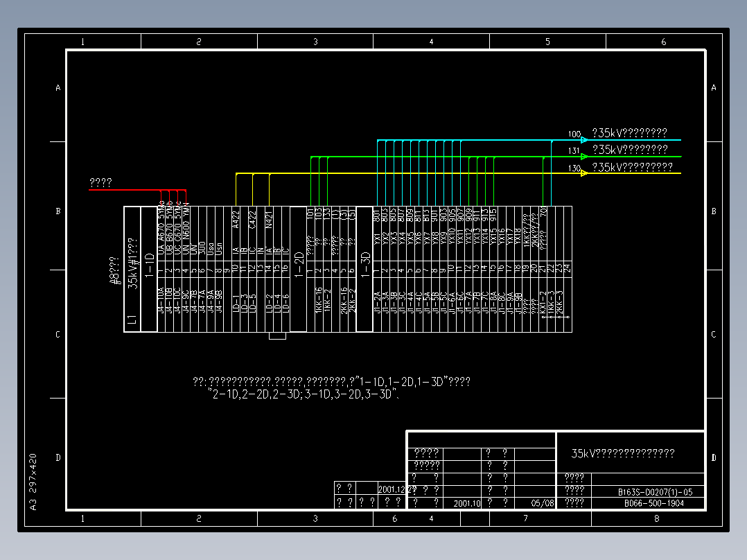The width and height of the screenshot is (747, 560).
Task: Select the N421 terminal label
Action: click(x=269, y=220)
